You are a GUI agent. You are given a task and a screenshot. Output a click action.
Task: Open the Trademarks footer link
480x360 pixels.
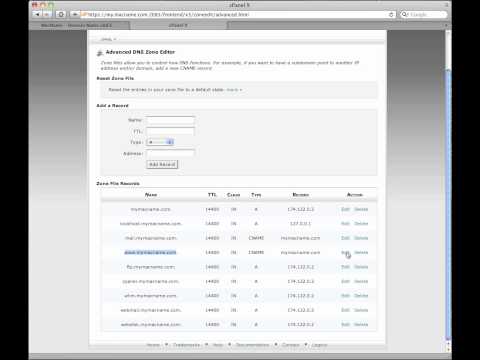[186, 345]
